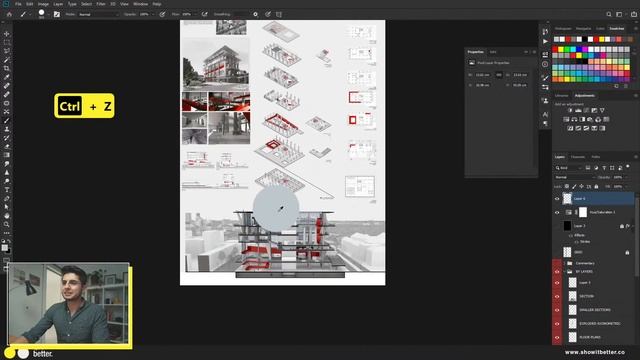Viewport: 640px width, 360px height.
Task: Collapse the MY LAYERS group
Action: (565, 271)
